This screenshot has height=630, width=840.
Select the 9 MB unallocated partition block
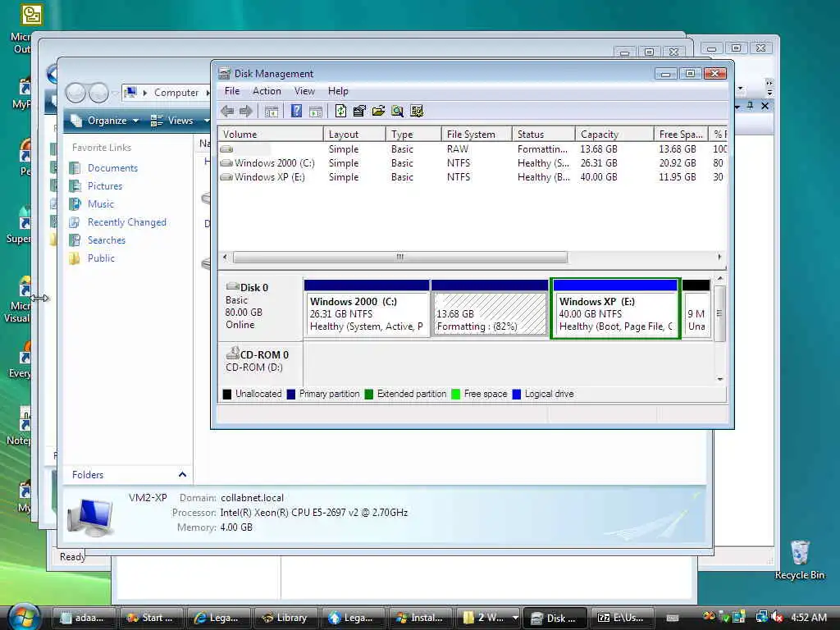tap(696, 308)
